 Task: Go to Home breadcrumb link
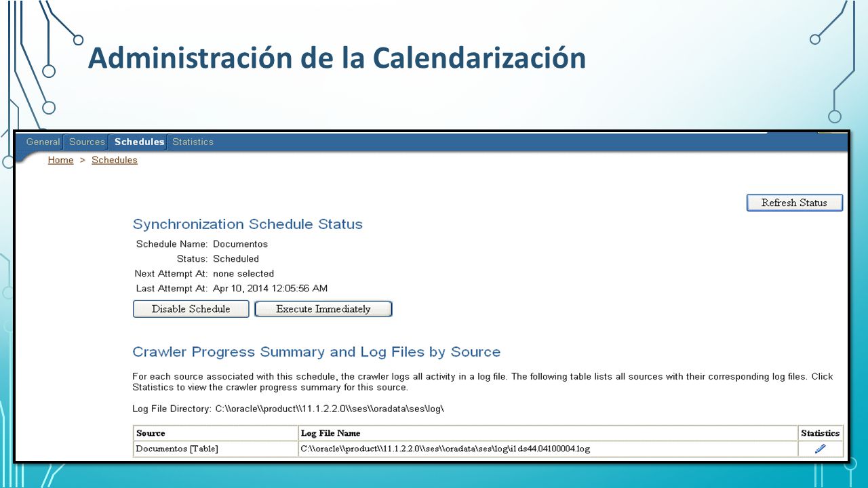click(60, 160)
